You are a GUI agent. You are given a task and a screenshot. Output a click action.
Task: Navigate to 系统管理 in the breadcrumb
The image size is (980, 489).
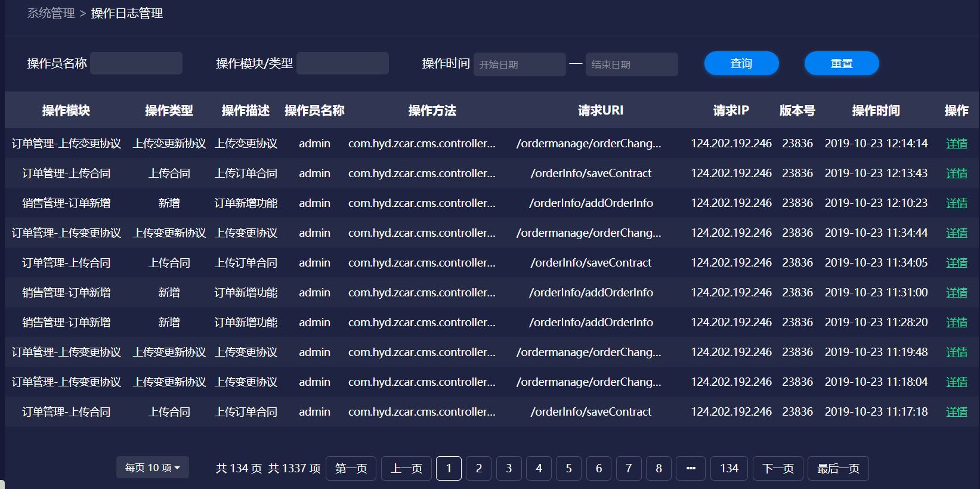(x=51, y=13)
